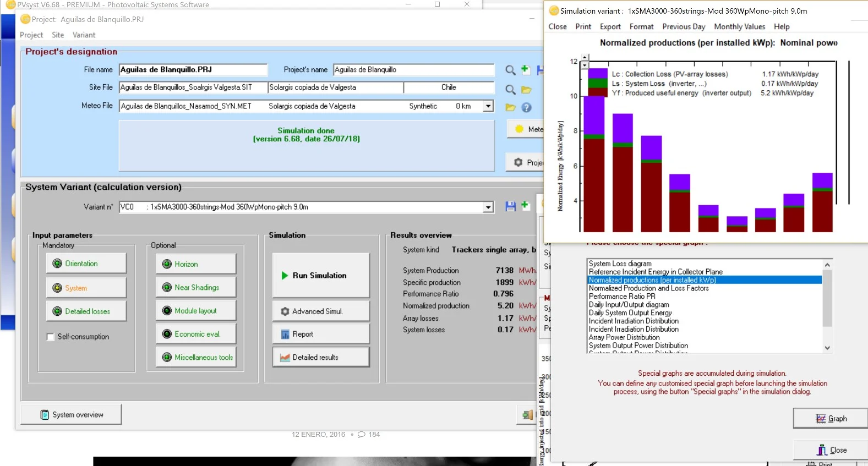Open Detailed results
The height and width of the screenshot is (466, 868).
[x=321, y=357]
